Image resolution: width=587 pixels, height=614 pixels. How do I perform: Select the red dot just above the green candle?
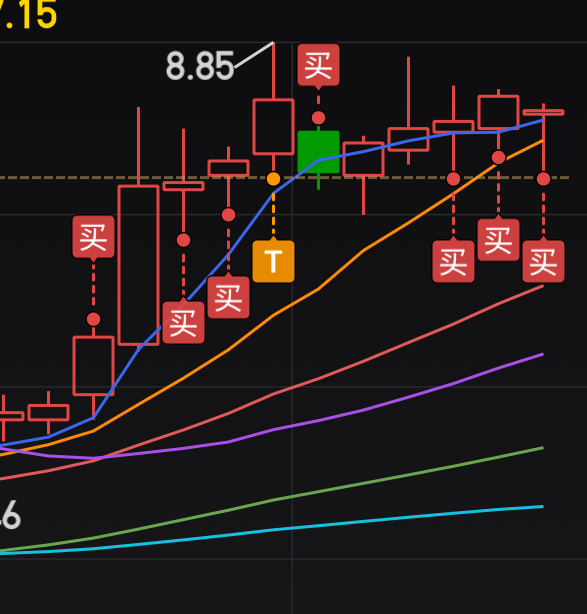[x=318, y=117]
